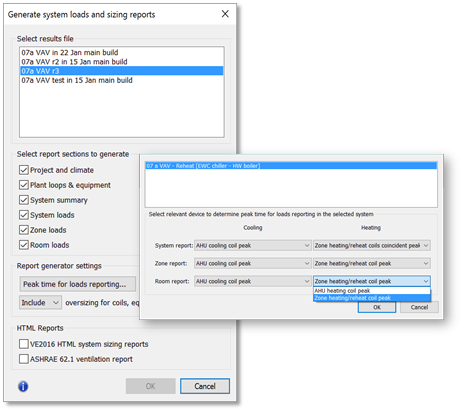Toggle Project and climate checkbox

(x=24, y=170)
